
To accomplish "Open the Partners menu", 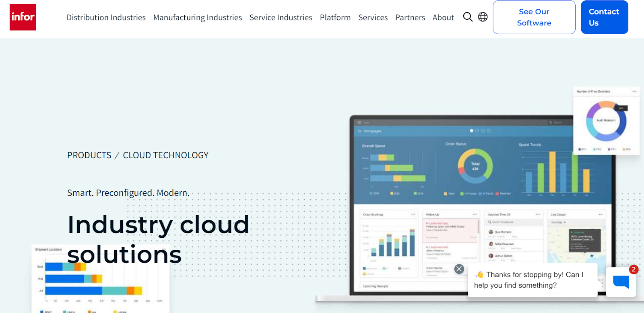I will (410, 17).
